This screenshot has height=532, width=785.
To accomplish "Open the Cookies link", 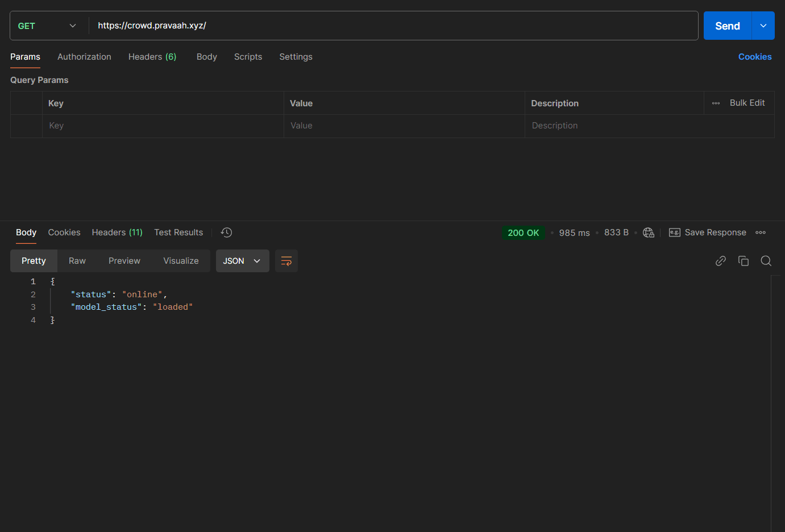I will coord(754,57).
